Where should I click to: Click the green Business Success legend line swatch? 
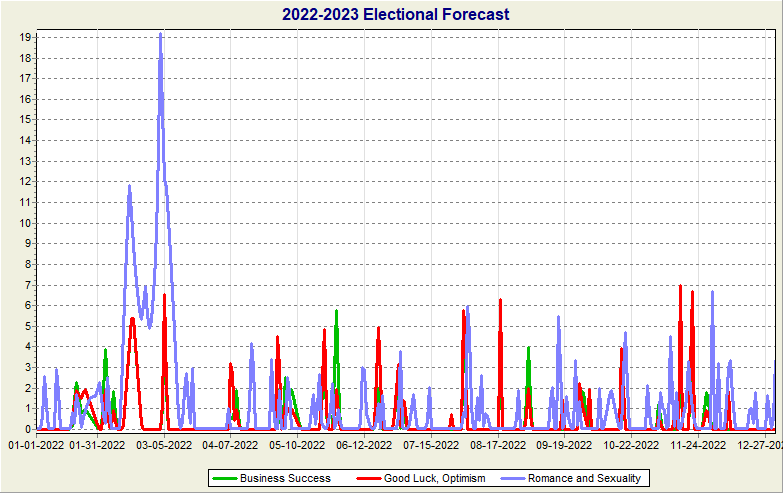click(x=225, y=478)
